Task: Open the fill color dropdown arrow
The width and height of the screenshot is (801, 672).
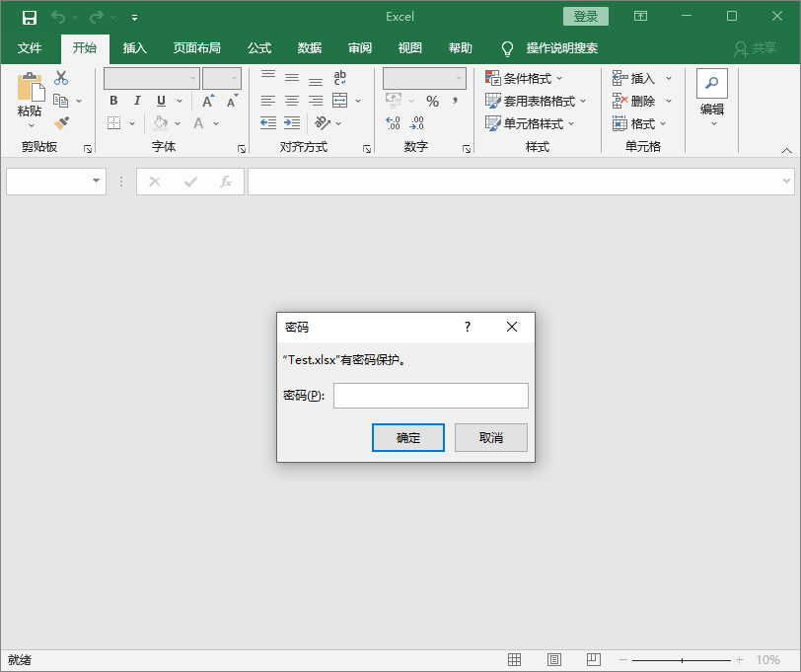Action: coord(178,122)
